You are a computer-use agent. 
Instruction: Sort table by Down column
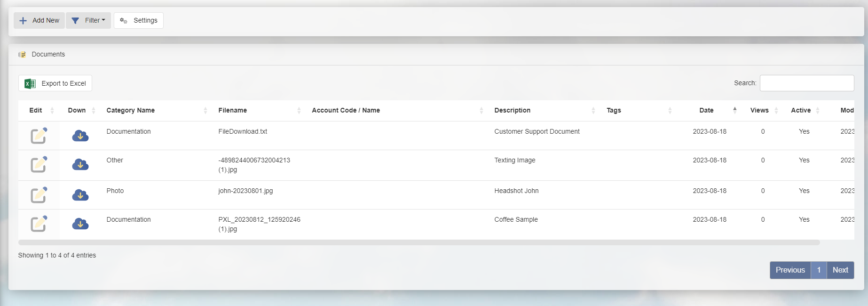81,110
